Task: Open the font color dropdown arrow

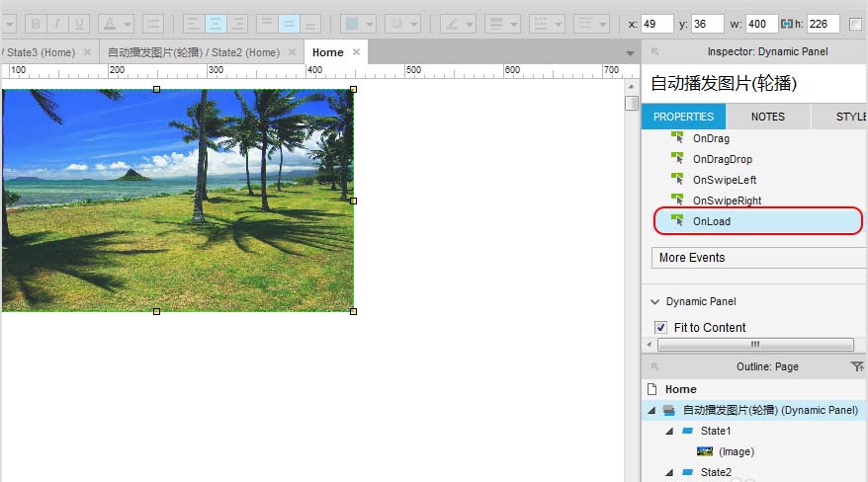Action: coord(128,25)
